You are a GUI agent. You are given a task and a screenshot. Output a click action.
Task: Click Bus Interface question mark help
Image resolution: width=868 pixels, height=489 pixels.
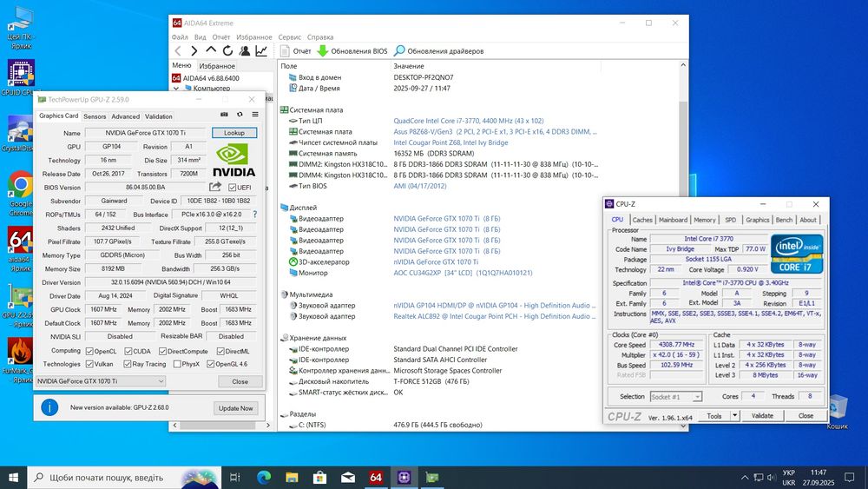point(255,215)
